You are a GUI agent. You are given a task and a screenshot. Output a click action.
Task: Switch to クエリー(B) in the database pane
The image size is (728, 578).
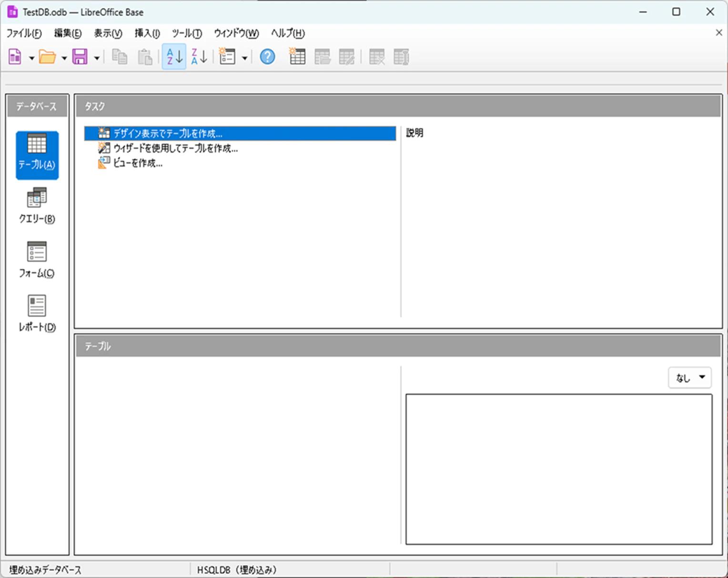pos(37,206)
